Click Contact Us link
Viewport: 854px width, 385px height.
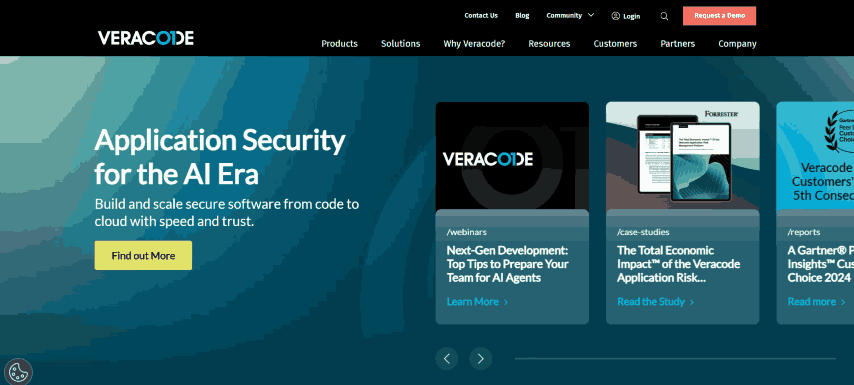pos(481,16)
